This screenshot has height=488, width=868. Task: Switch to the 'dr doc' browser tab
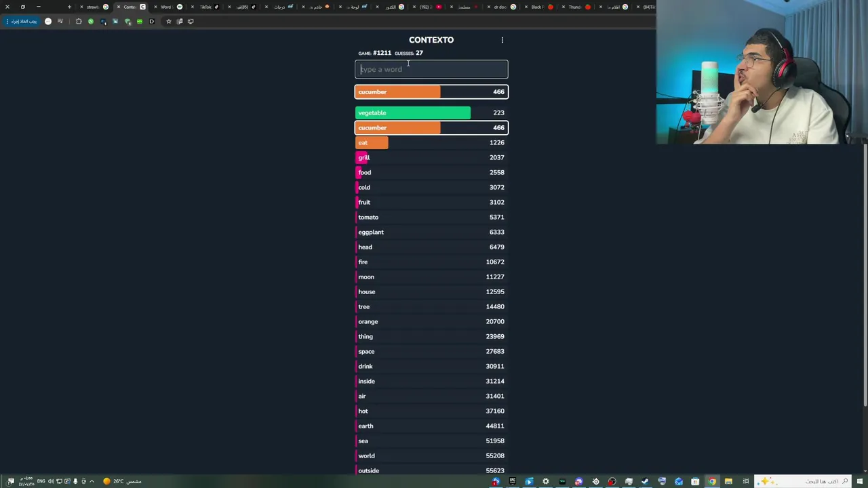pyautogui.click(x=502, y=7)
